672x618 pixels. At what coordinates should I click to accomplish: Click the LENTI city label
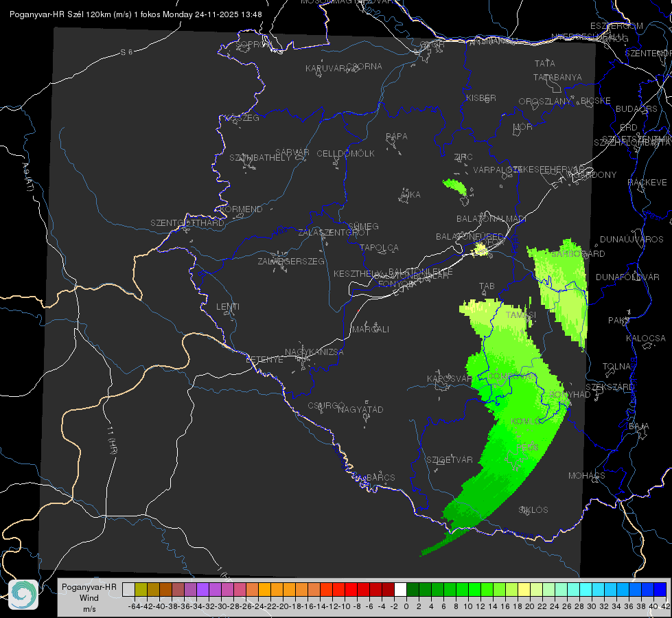228,307
